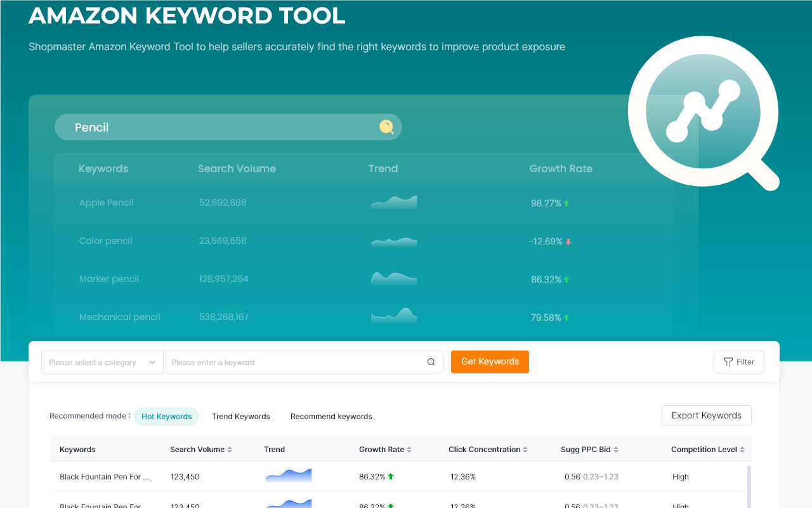Click the Apple Pencil keyword
This screenshot has width=812, height=508.
(106, 203)
